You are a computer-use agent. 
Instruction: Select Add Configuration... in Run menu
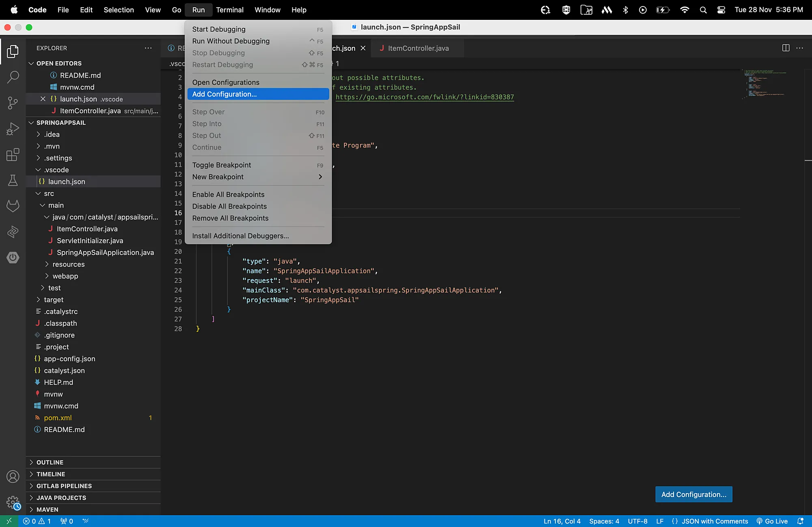(258, 94)
